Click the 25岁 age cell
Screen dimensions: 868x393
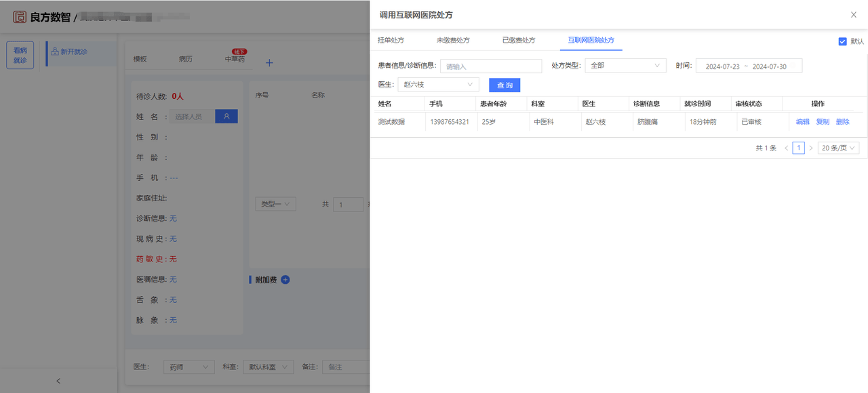click(488, 122)
